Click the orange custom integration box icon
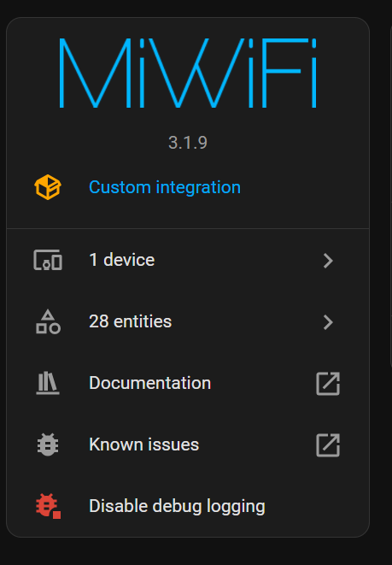 coord(48,187)
